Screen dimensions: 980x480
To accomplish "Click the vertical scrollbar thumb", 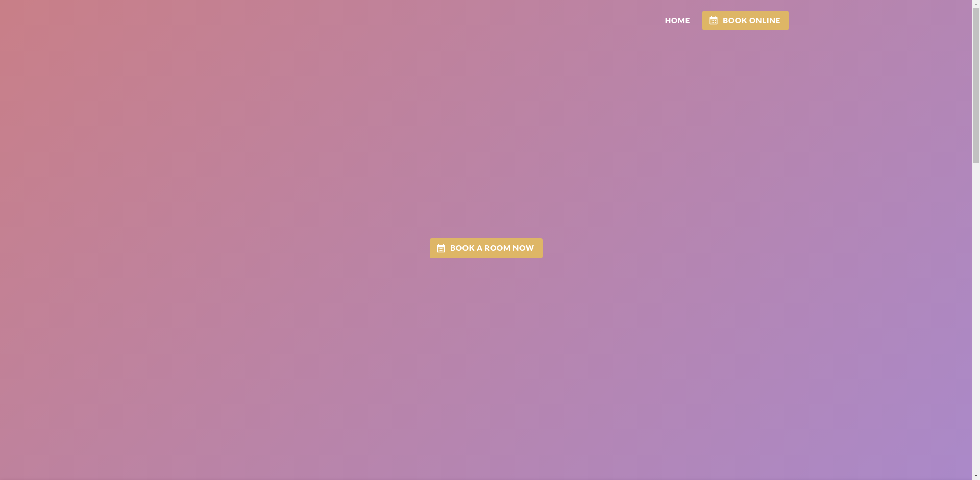I will point(976,82).
